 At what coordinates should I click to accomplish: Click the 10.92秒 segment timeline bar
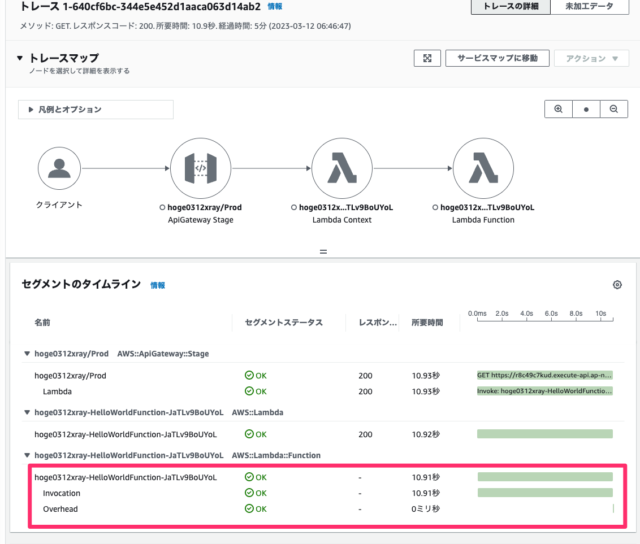[x=544, y=434]
